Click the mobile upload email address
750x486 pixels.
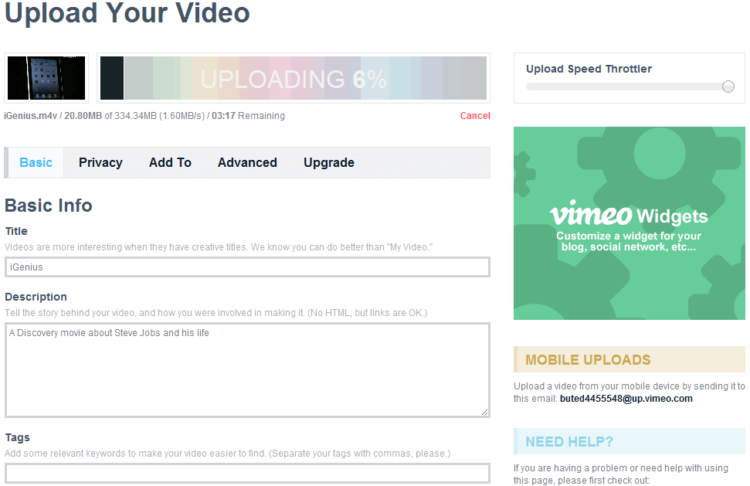626,398
